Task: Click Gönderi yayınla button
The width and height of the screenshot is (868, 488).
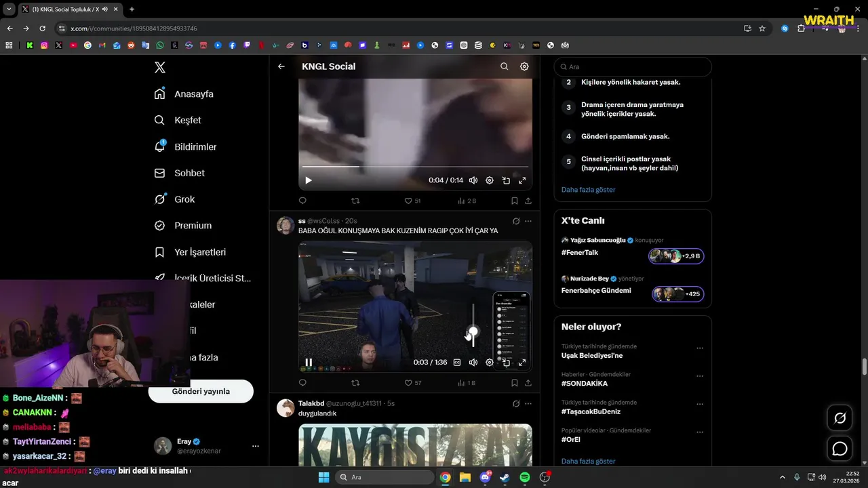Action: [201, 391]
